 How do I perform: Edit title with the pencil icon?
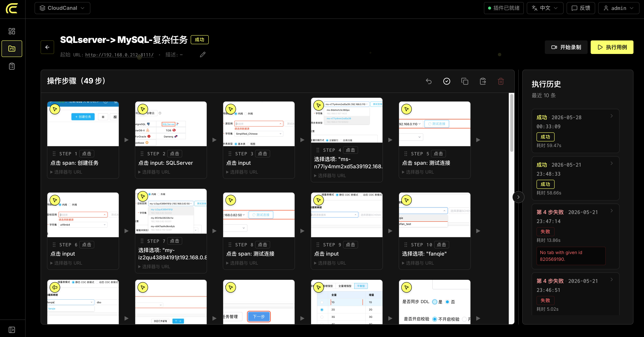click(x=203, y=54)
